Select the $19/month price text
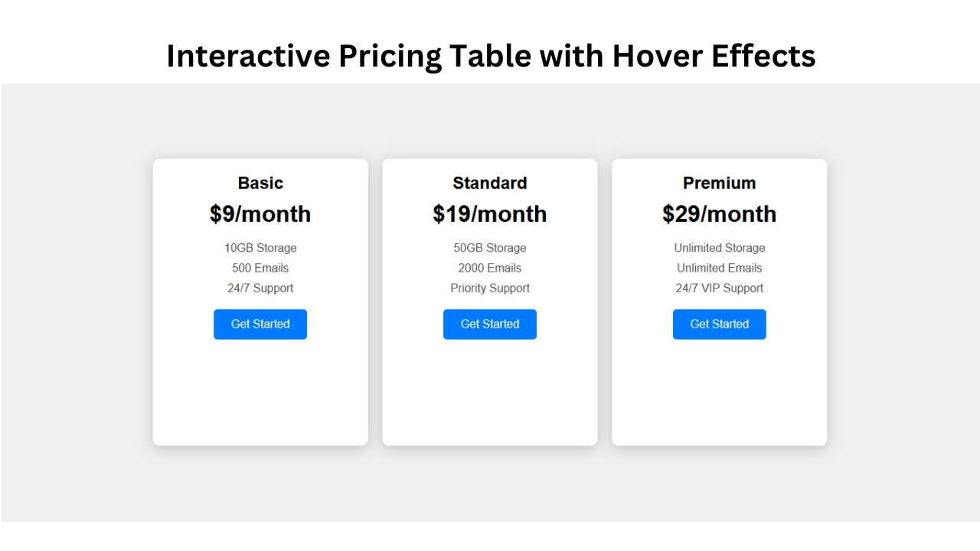This screenshot has width=980, height=551. point(490,214)
